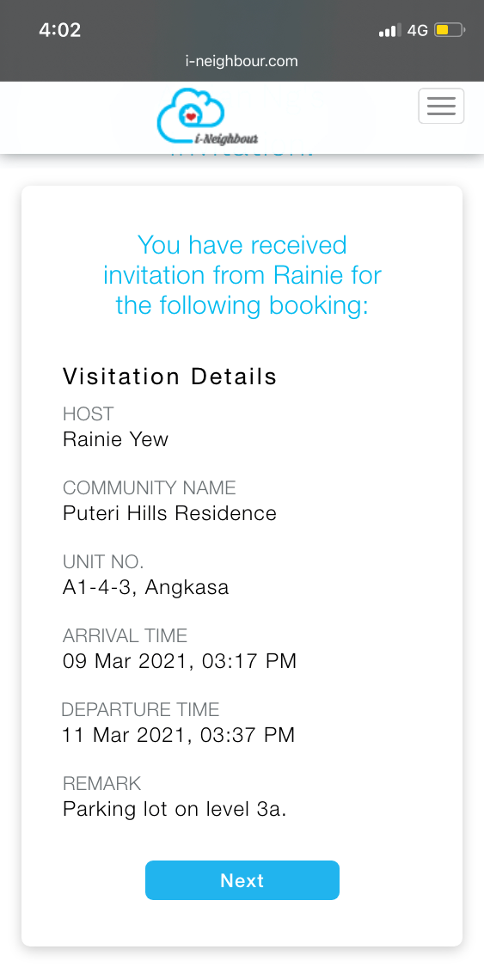The image size is (484, 980).
Task: Tap the REMARK field label
Action: pos(102,783)
